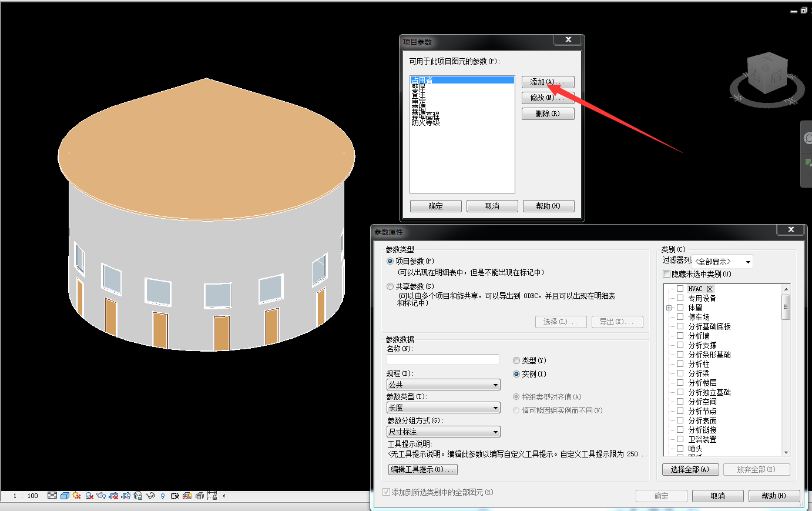The image size is (812, 511).
Task: Check the 专用设备 category checkbox
Action: point(680,298)
